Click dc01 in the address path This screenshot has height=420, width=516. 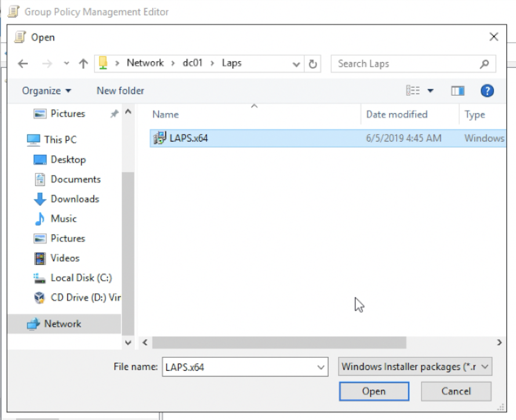[192, 63]
